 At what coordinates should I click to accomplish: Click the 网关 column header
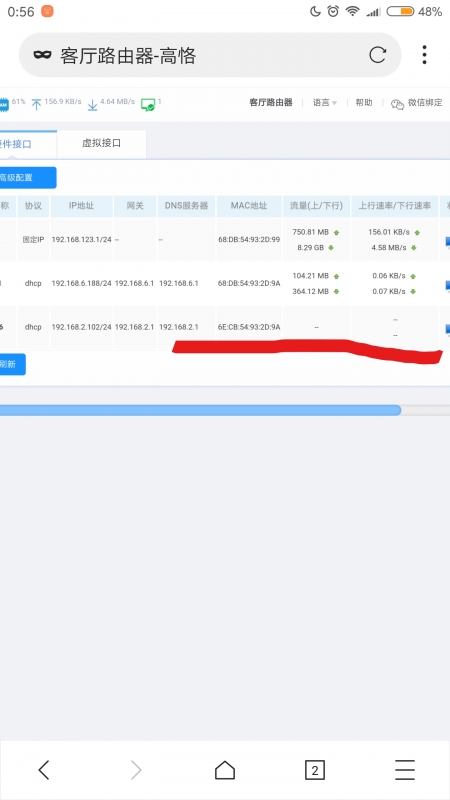(135, 206)
